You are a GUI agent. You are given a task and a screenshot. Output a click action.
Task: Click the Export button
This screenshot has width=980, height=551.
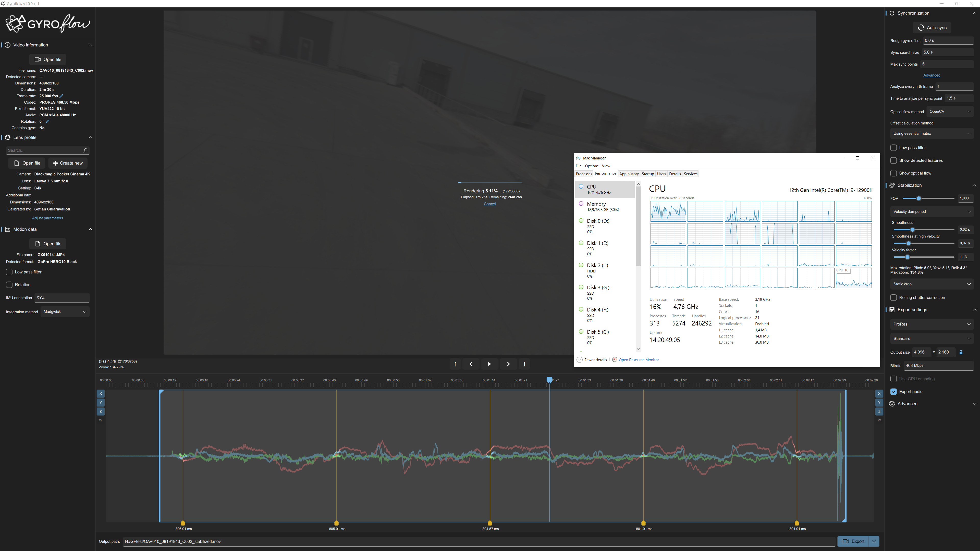click(x=853, y=541)
